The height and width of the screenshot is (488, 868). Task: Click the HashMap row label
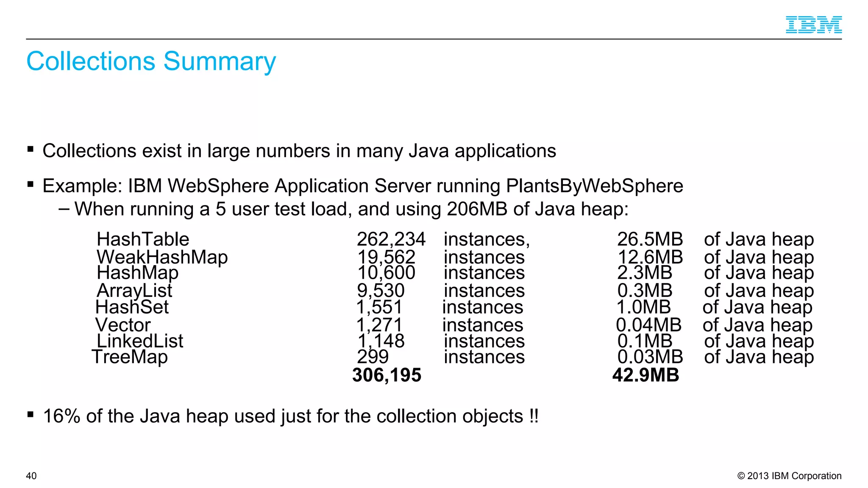[x=137, y=273]
